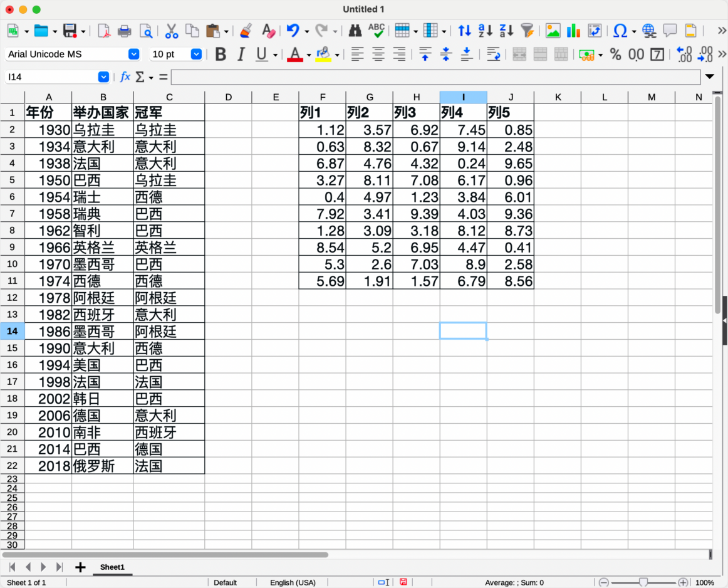Viewport: 728px width, 588px height.
Task: Click the zoom slider handle
Action: click(643, 582)
